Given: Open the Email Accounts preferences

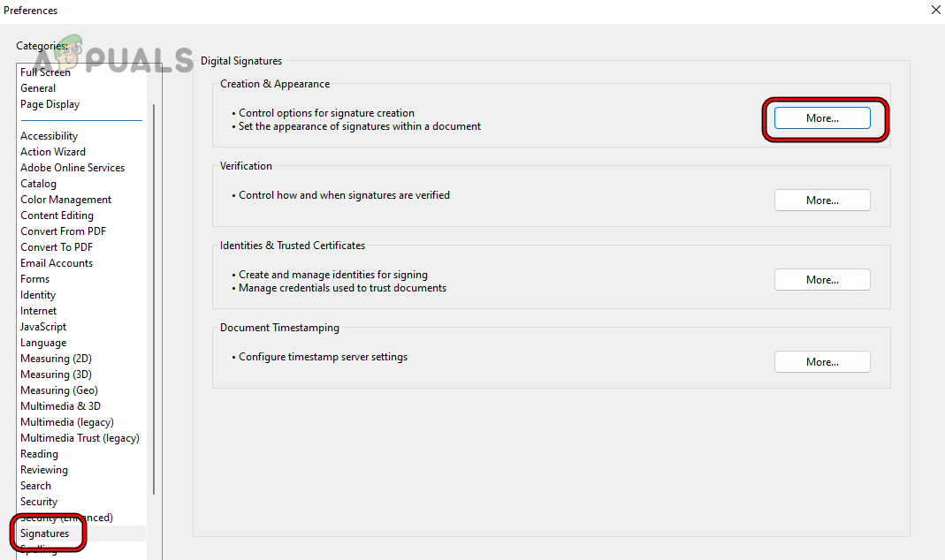Looking at the screenshot, I should click(57, 262).
